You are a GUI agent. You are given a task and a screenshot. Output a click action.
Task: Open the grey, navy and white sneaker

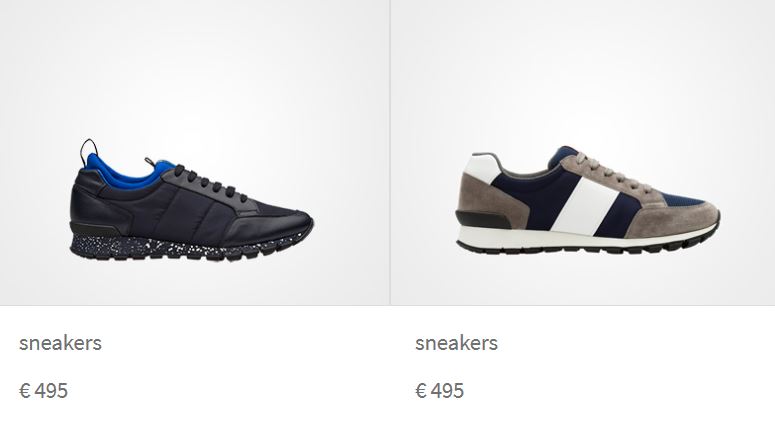[x=588, y=200]
